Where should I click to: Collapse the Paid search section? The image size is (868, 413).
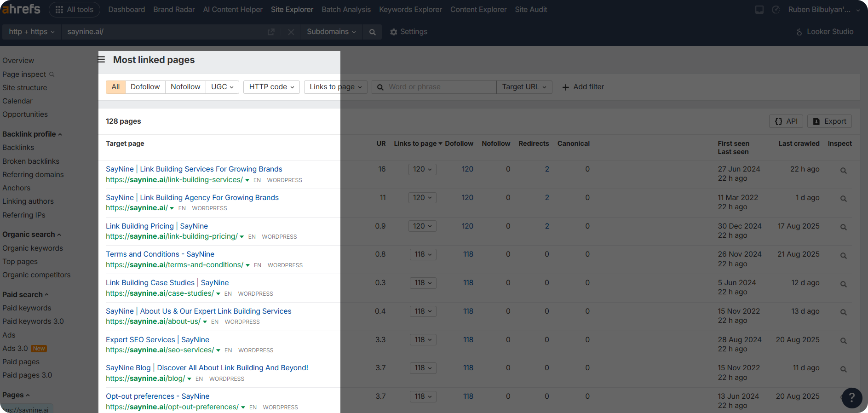coord(25,295)
